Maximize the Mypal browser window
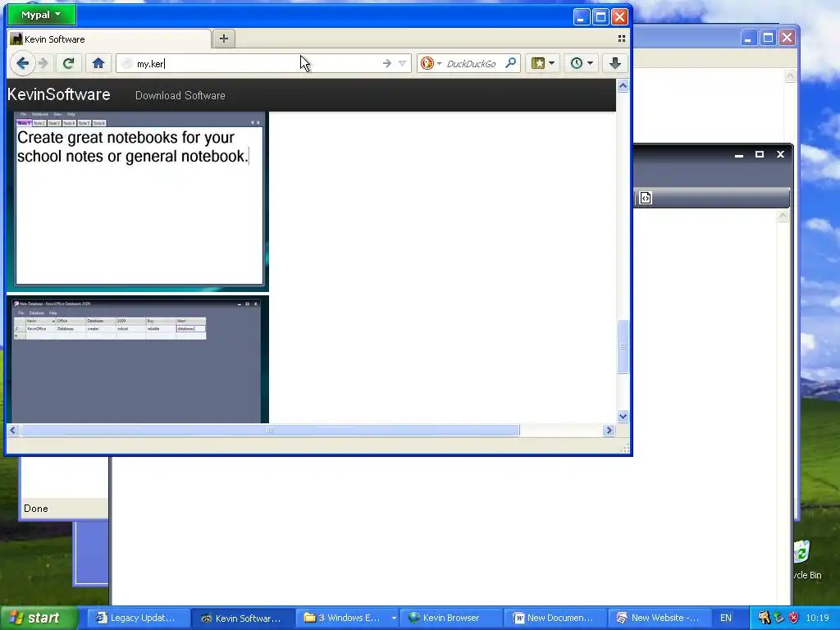840x630 pixels. pyautogui.click(x=600, y=17)
